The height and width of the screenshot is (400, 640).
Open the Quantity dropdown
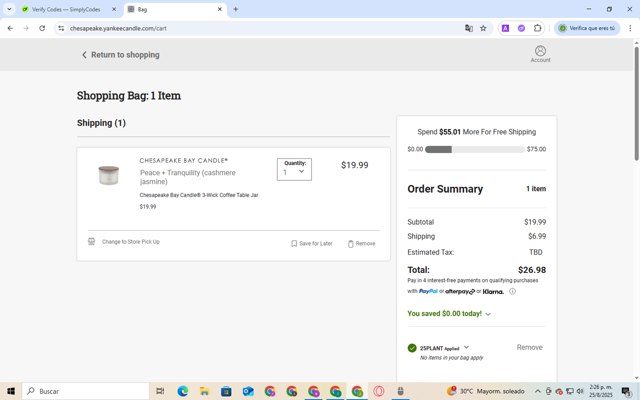(294, 169)
